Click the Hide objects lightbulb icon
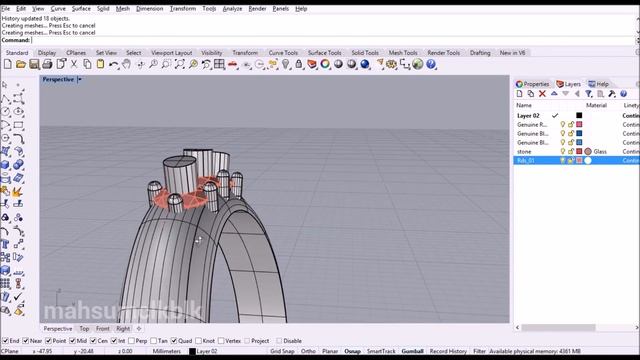640x360 pixels. click(286, 64)
